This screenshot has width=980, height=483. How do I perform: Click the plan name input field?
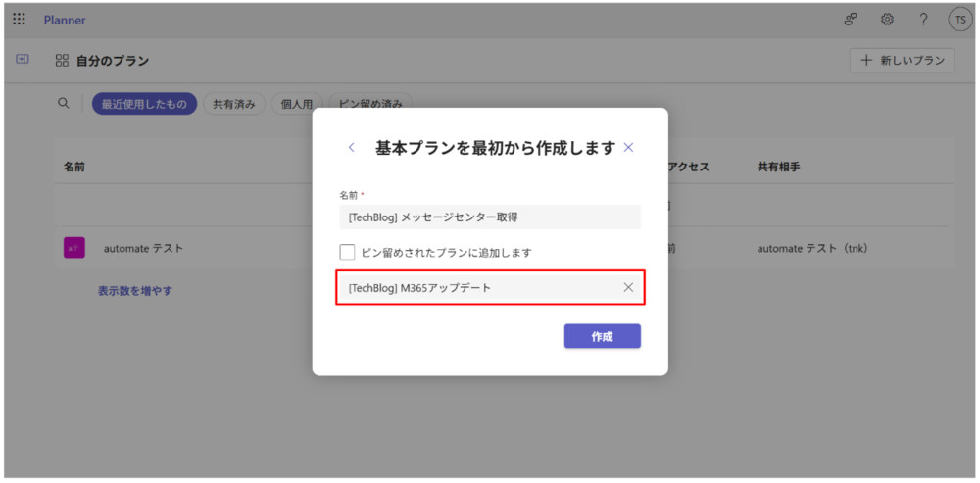(x=490, y=217)
